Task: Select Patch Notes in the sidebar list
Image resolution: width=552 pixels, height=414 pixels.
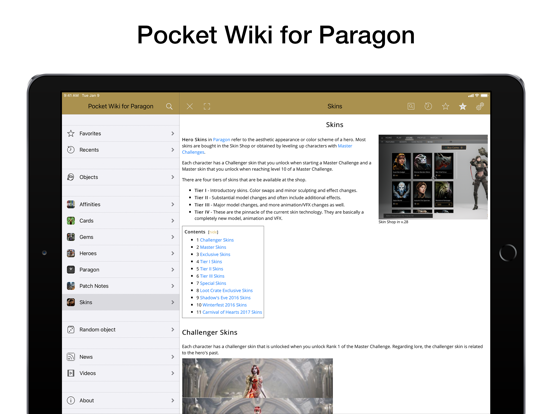Action: (121, 286)
